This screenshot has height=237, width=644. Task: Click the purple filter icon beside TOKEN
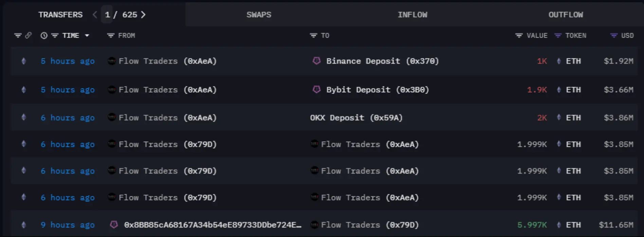point(557,35)
